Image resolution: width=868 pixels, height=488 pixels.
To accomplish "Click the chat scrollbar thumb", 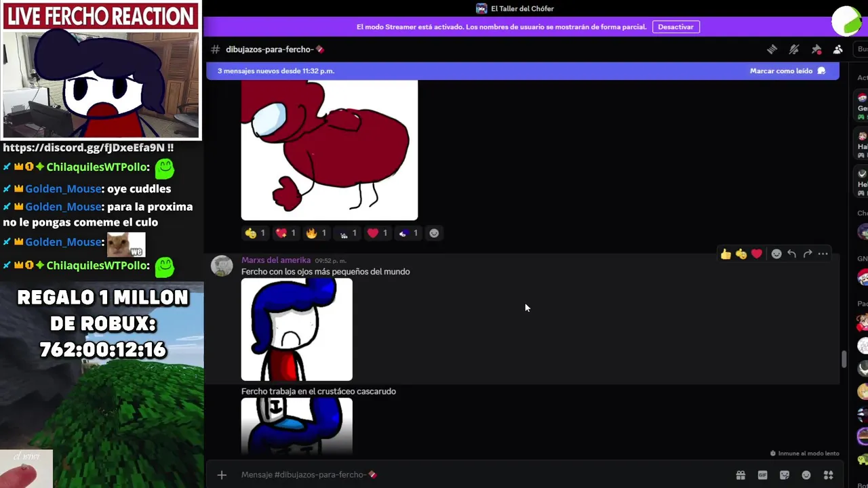I will coord(844,359).
